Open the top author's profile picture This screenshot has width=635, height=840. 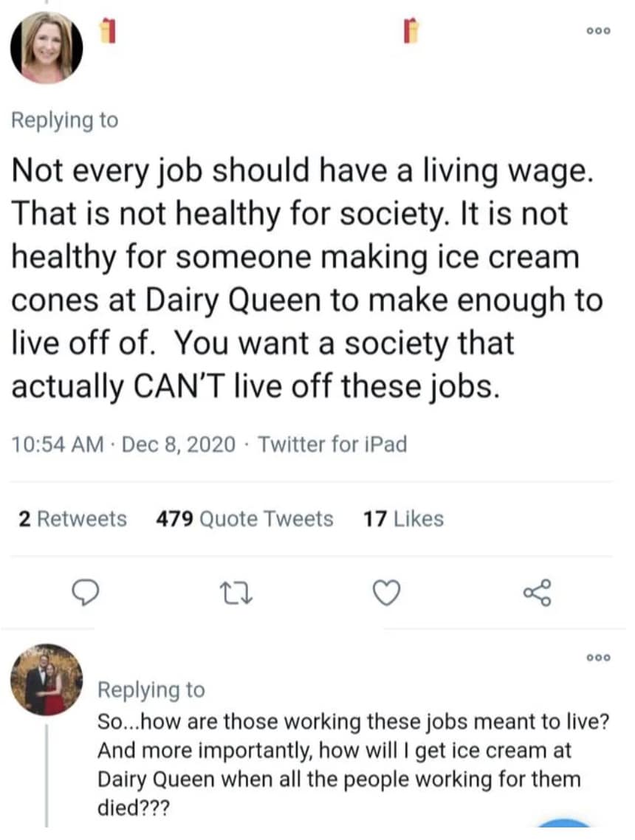point(47,47)
